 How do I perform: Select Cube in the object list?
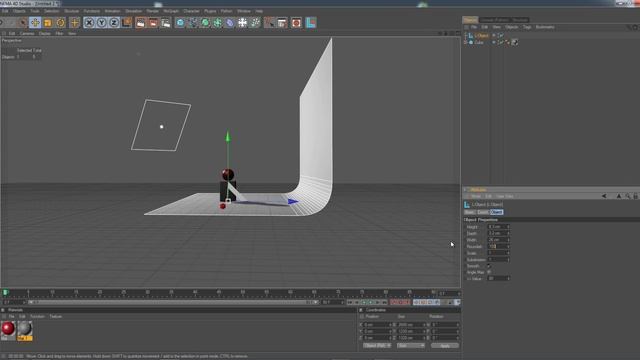(479, 42)
